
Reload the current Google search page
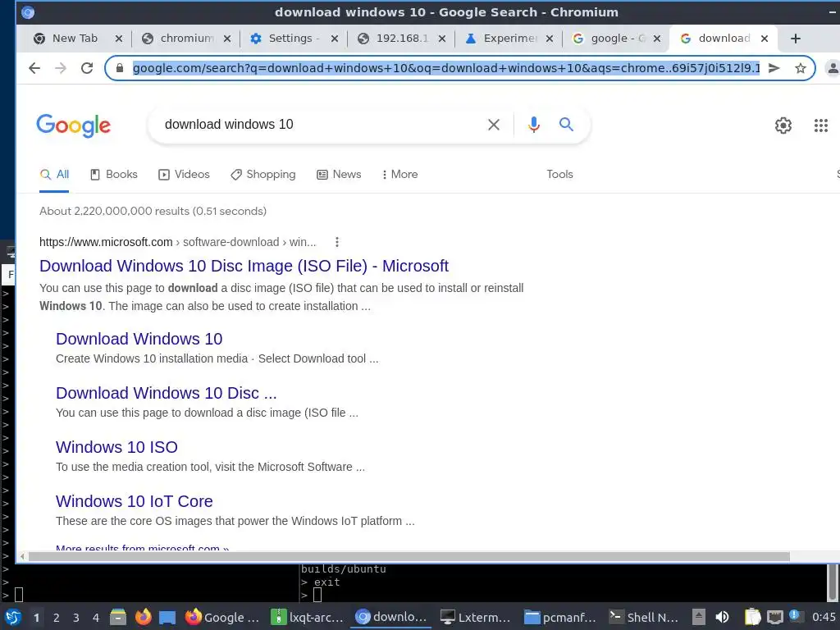pyautogui.click(x=87, y=68)
